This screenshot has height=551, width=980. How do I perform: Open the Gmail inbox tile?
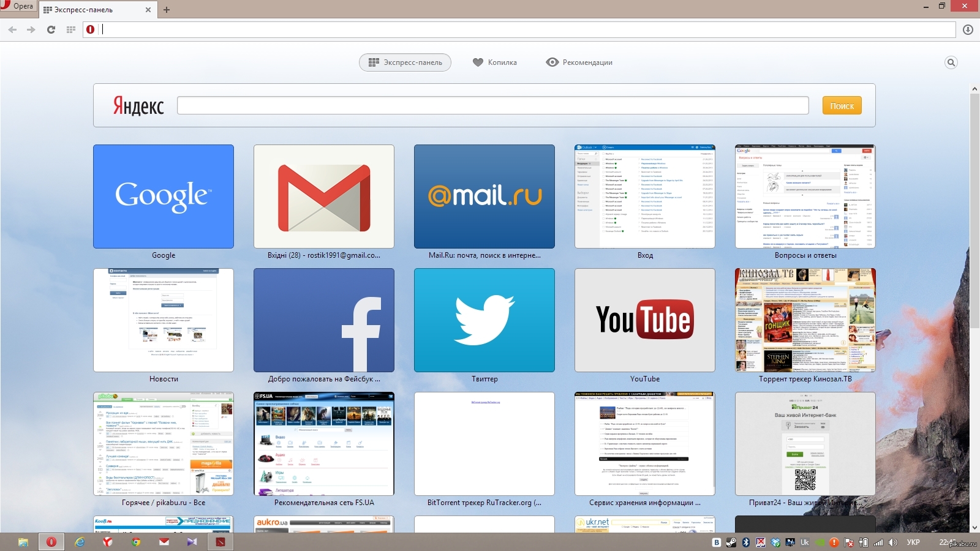pos(324,197)
